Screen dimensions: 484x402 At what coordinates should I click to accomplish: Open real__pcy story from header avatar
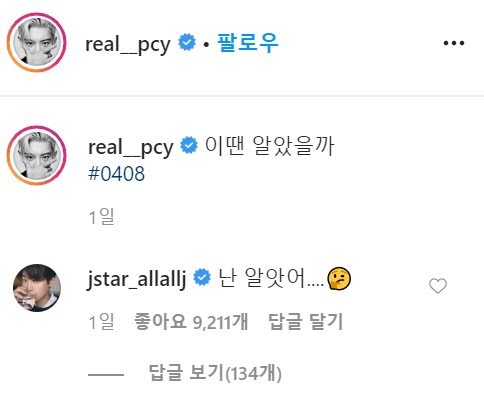[37, 42]
